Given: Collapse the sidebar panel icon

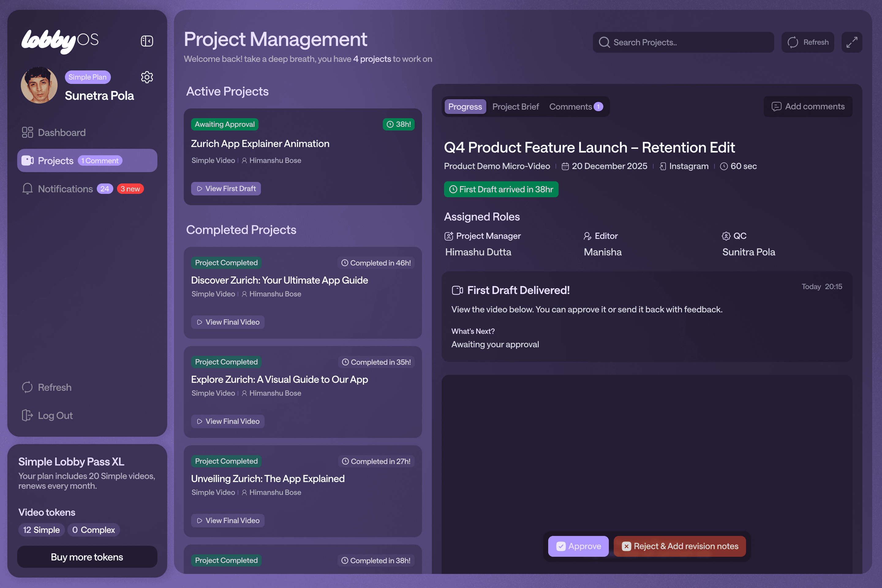Looking at the screenshot, I should [x=147, y=41].
